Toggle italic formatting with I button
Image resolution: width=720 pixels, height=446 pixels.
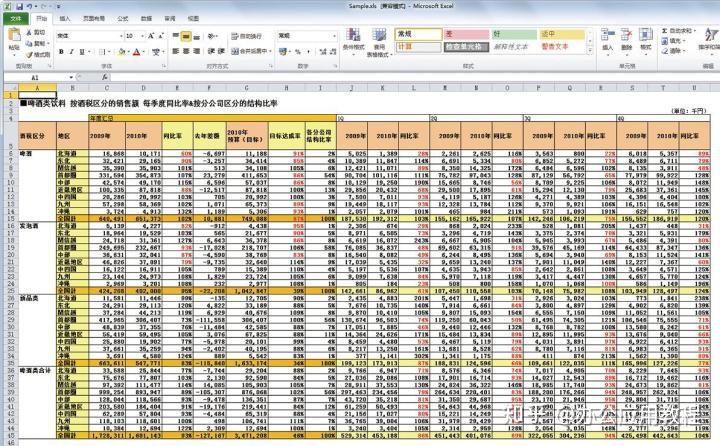[72, 52]
